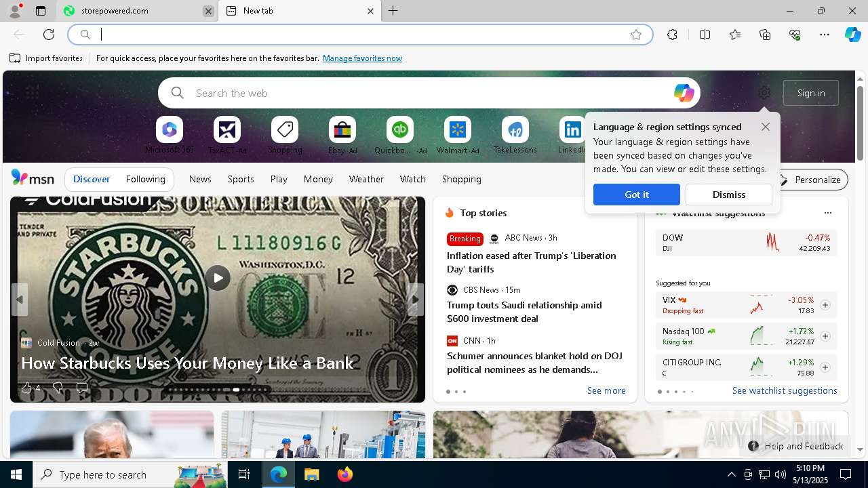Viewport: 868px width, 488px height.
Task: Open Copilot sidebar icon
Action: tap(852, 35)
